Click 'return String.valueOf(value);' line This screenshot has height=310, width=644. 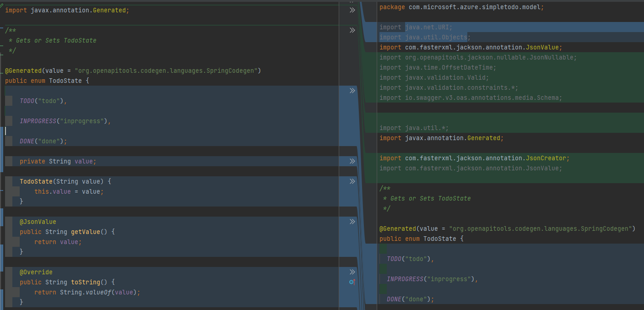(x=87, y=292)
